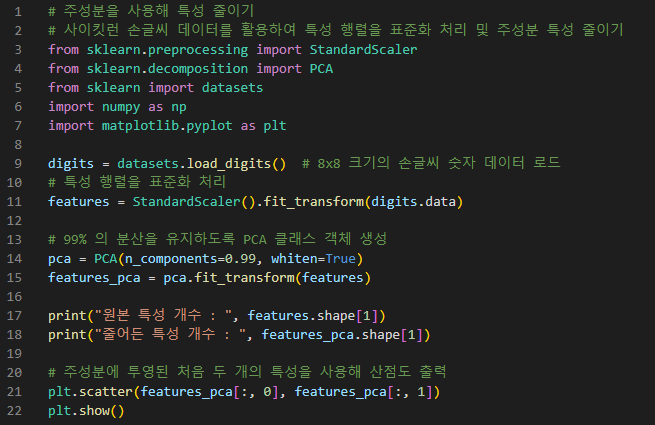The image size is (655, 425).
Task: Click the string "줄어든 특성 개수 : "
Action: point(171,335)
